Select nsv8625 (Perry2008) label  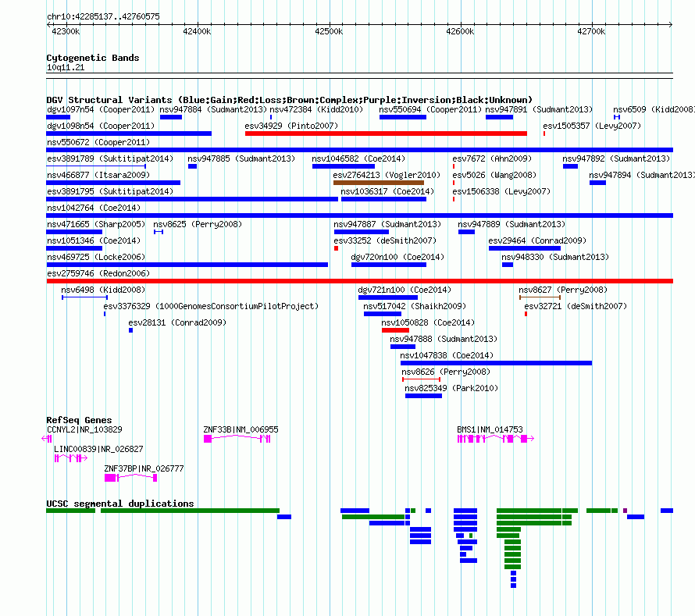198,224
